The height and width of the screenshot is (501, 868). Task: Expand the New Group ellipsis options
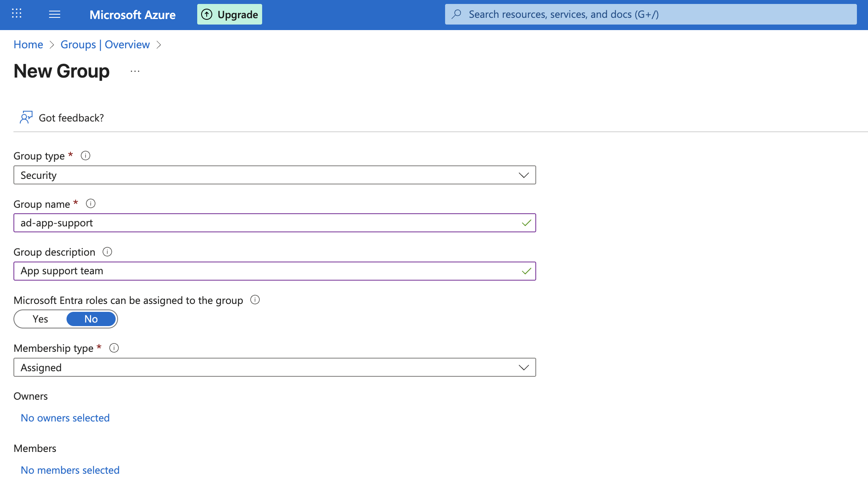pos(135,71)
